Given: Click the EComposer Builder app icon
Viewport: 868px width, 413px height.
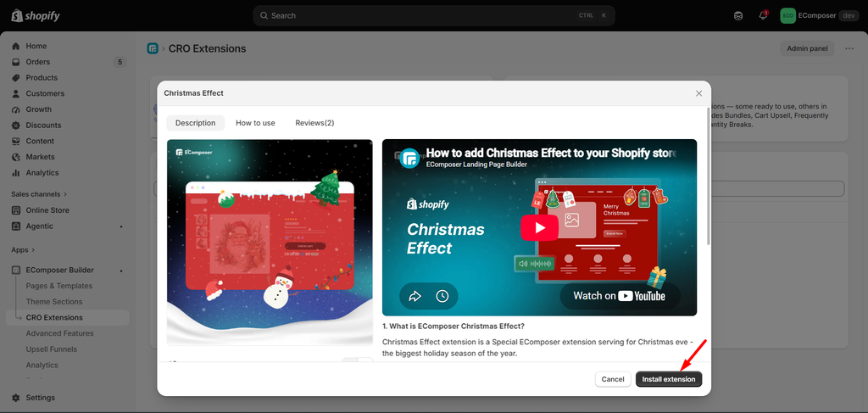Looking at the screenshot, I should coord(16,271).
